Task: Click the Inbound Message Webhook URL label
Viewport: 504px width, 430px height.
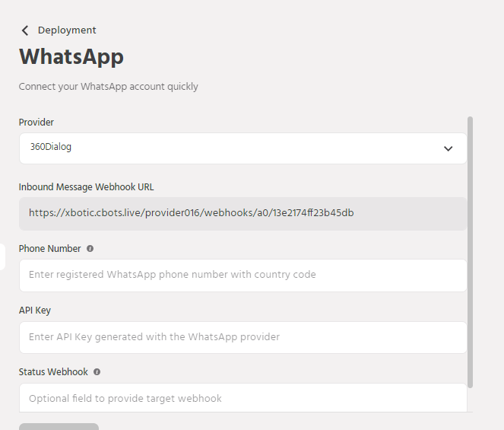Action: click(87, 187)
